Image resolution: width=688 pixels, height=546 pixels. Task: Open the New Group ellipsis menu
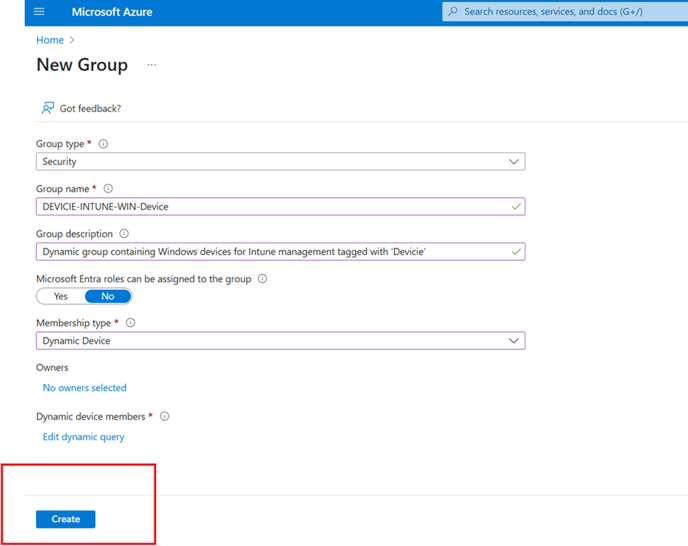tap(151, 65)
